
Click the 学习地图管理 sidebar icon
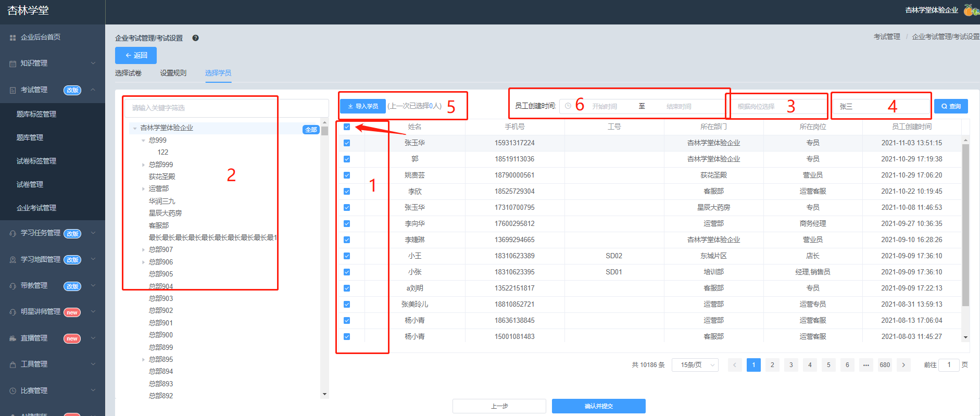[x=12, y=259]
